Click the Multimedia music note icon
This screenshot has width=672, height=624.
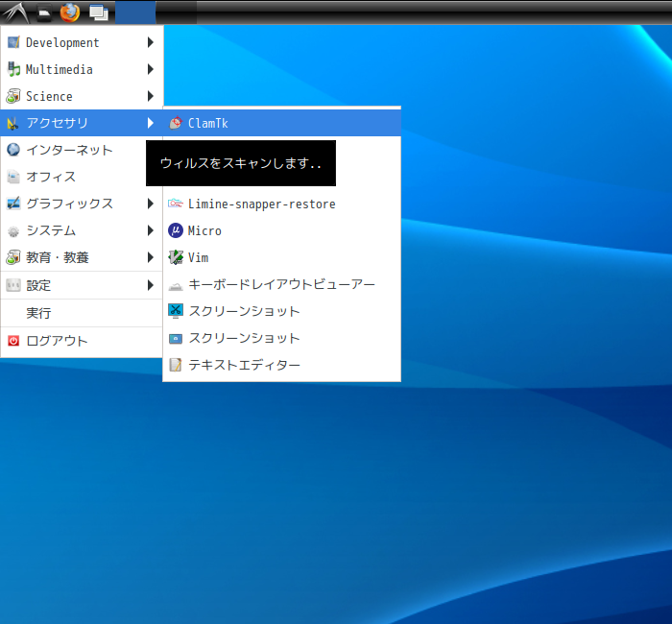pos(13,69)
